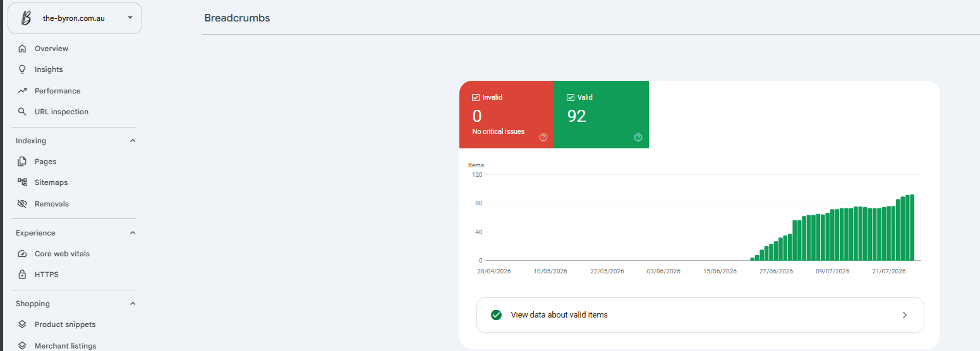Click the Indexing section header label

[x=31, y=141]
